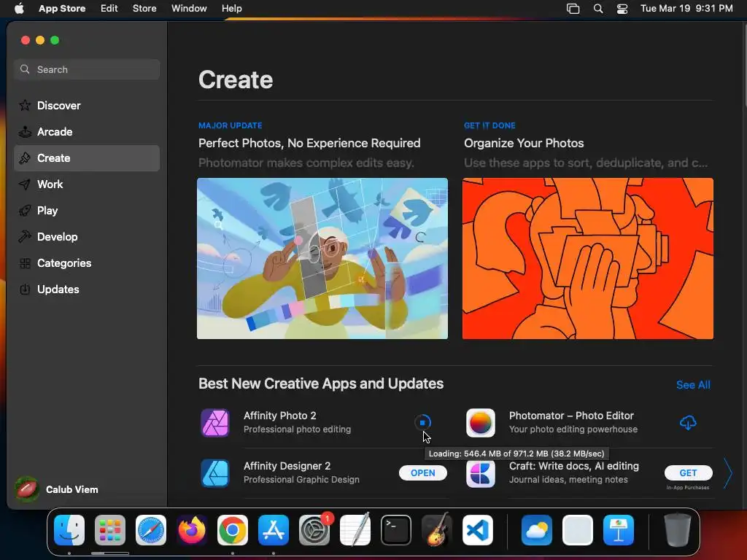Open Finder from the Dock

pyautogui.click(x=69, y=530)
